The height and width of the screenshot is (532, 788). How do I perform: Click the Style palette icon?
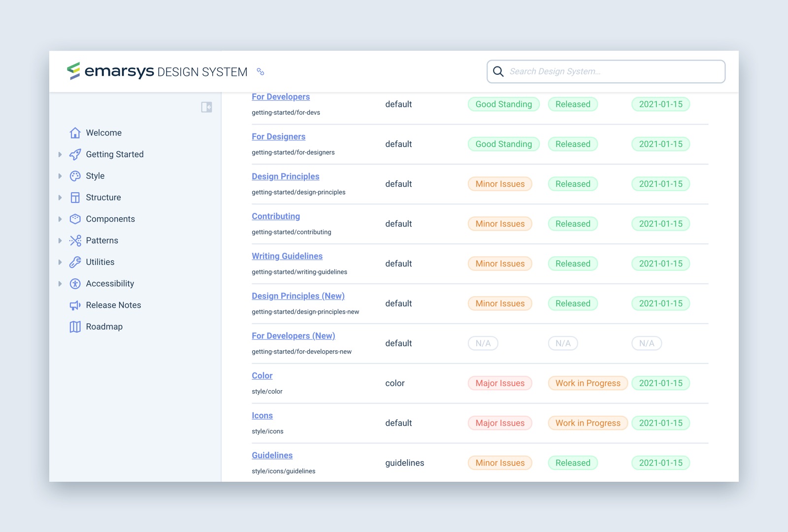(75, 176)
